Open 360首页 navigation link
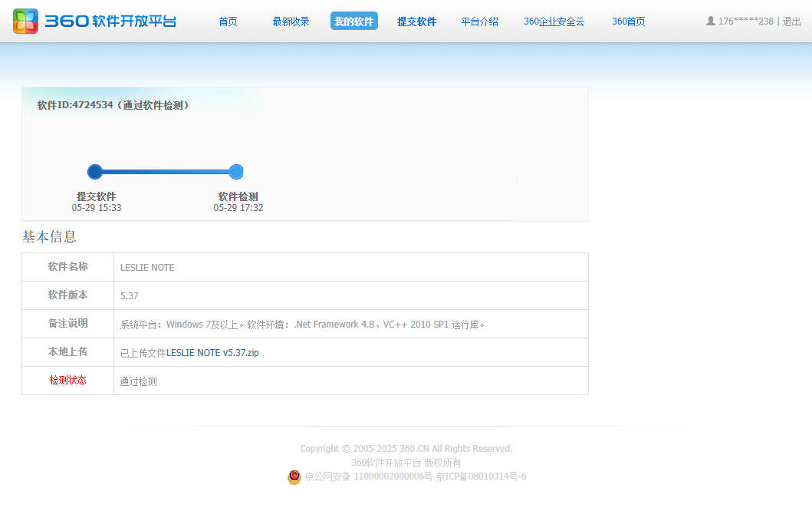 [x=629, y=21]
